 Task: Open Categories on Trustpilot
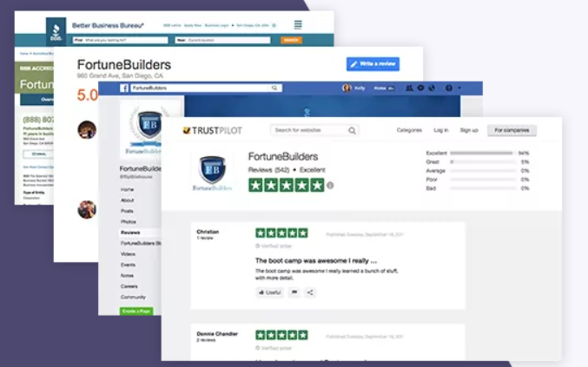[x=409, y=130]
